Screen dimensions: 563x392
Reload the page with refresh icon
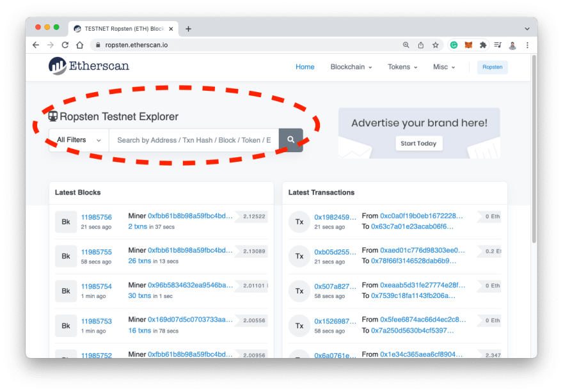point(65,45)
